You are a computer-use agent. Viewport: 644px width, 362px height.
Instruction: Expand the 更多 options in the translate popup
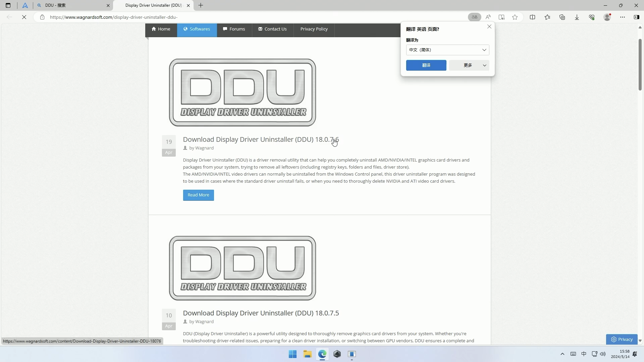click(x=469, y=65)
